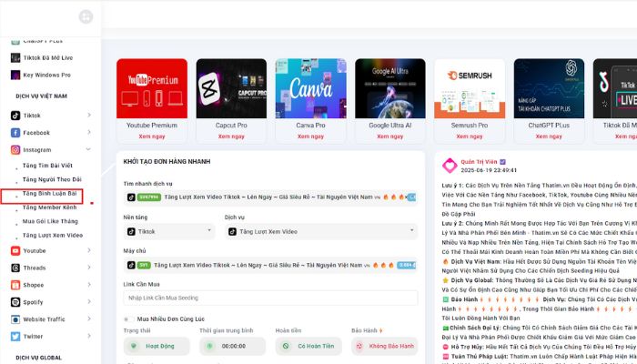Click the Hoạt Động status badge
The height and width of the screenshot is (364, 637).
pyautogui.click(x=157, y=346)
